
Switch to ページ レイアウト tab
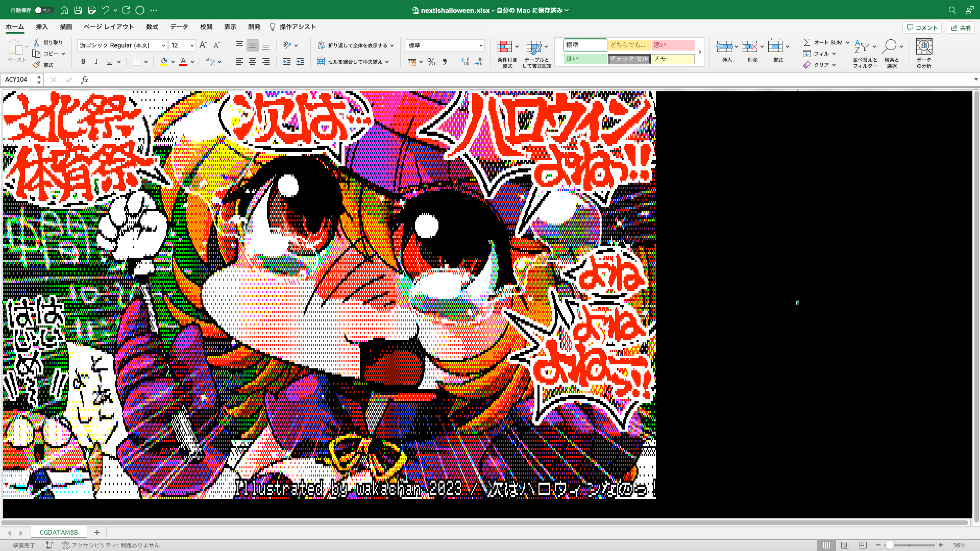(109, 27)
